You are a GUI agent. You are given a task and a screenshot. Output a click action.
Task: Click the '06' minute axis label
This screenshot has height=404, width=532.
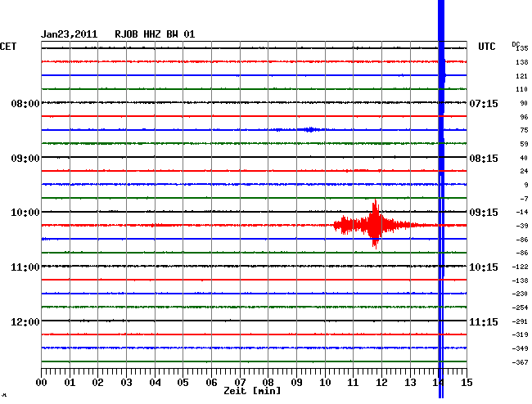coord(211,383)
